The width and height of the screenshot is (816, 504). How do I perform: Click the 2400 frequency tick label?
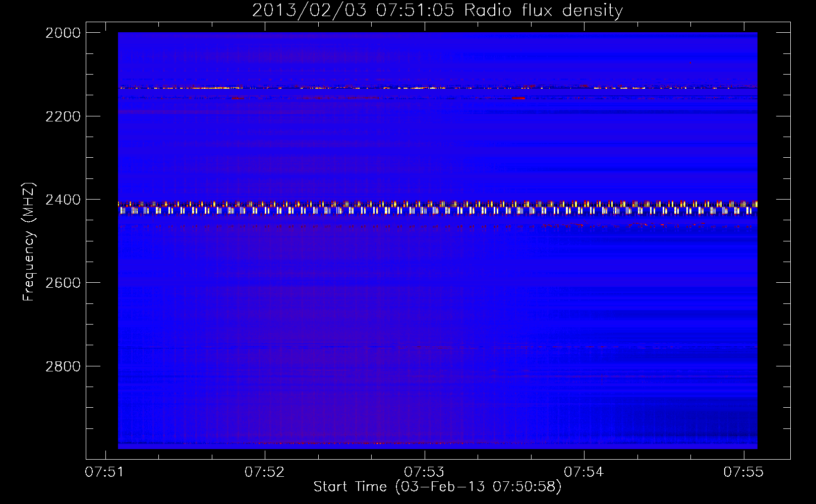[x=63, y=200]
